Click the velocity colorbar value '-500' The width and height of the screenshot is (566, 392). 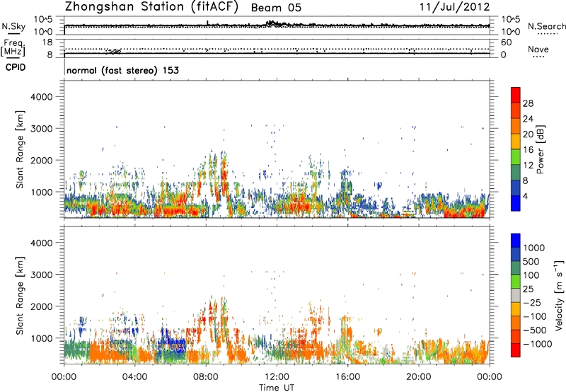point(535,330)
